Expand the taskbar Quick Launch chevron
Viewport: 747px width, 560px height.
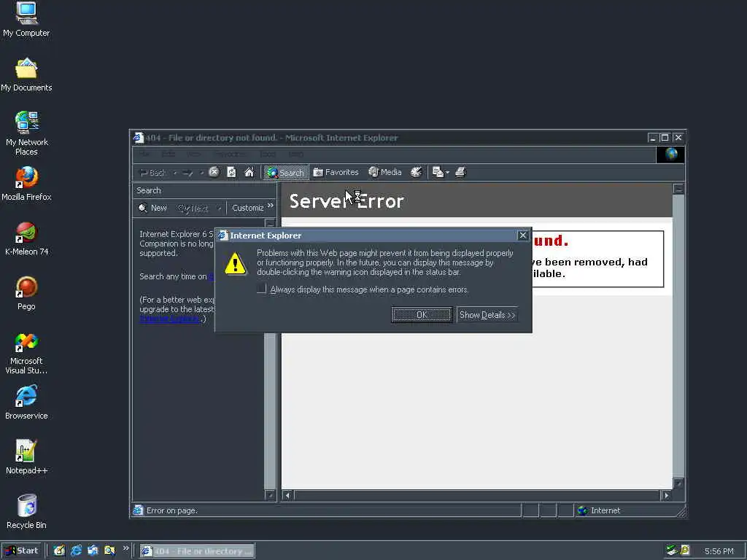[x=125, y=548]
